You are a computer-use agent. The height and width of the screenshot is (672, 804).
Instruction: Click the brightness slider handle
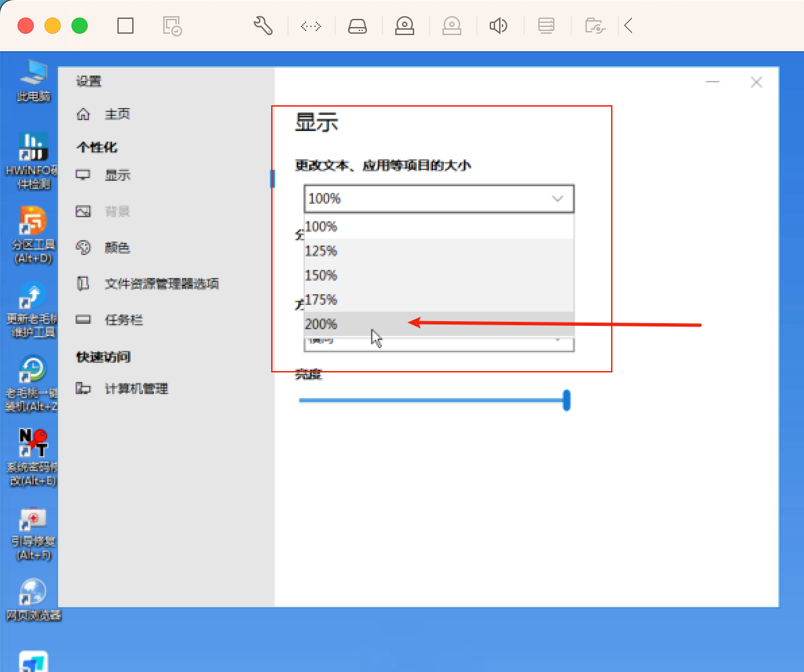567,400
